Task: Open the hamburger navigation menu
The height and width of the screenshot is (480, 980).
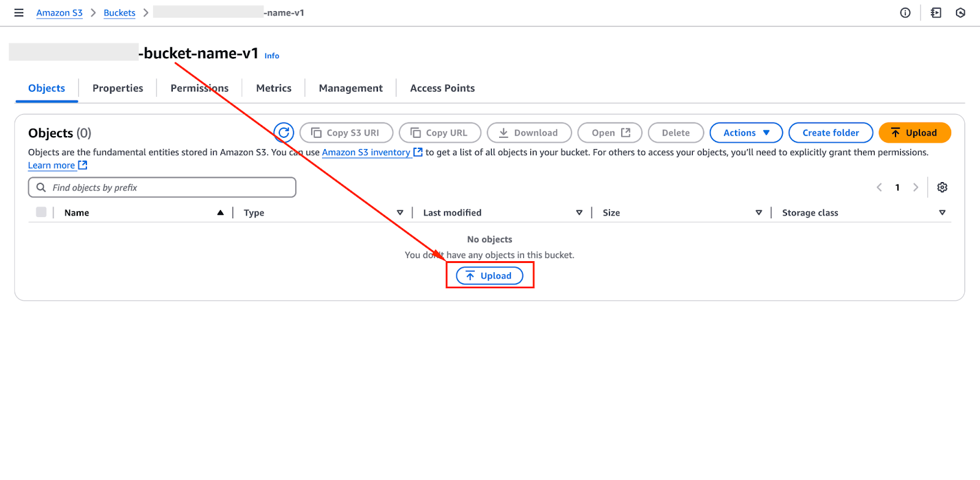Action: click(x=19, y=13)
